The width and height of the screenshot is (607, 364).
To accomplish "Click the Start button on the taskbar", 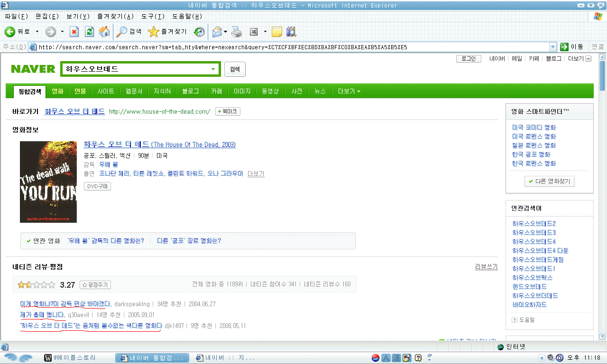I will (x=19, y=358).
